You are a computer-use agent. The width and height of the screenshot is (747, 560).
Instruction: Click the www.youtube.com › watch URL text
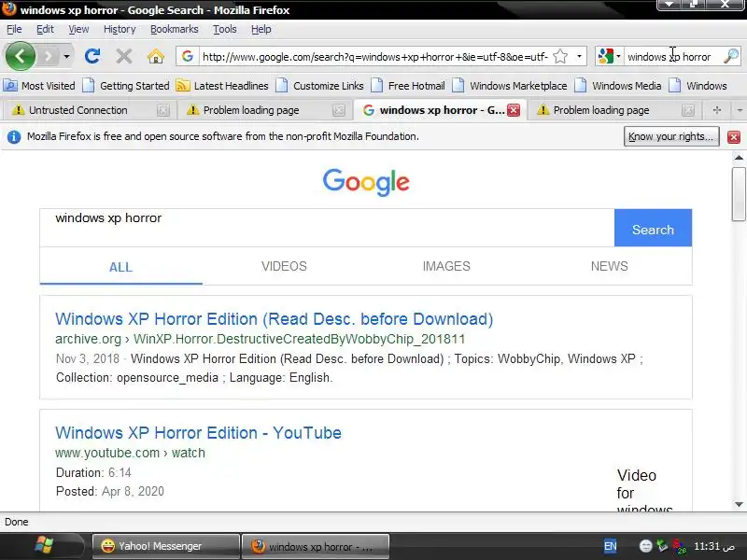130,453
